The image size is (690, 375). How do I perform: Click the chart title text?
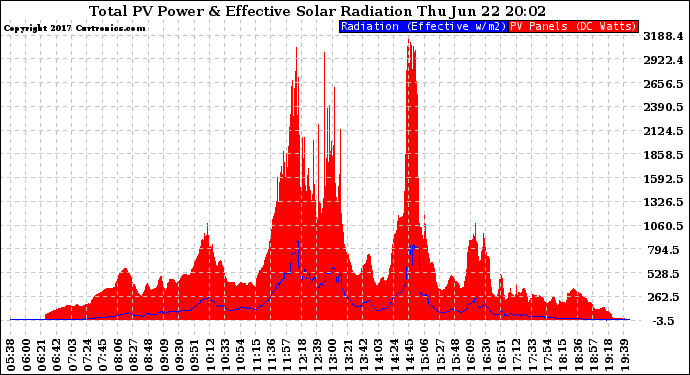pyautogui.click(x=317, y=11)
